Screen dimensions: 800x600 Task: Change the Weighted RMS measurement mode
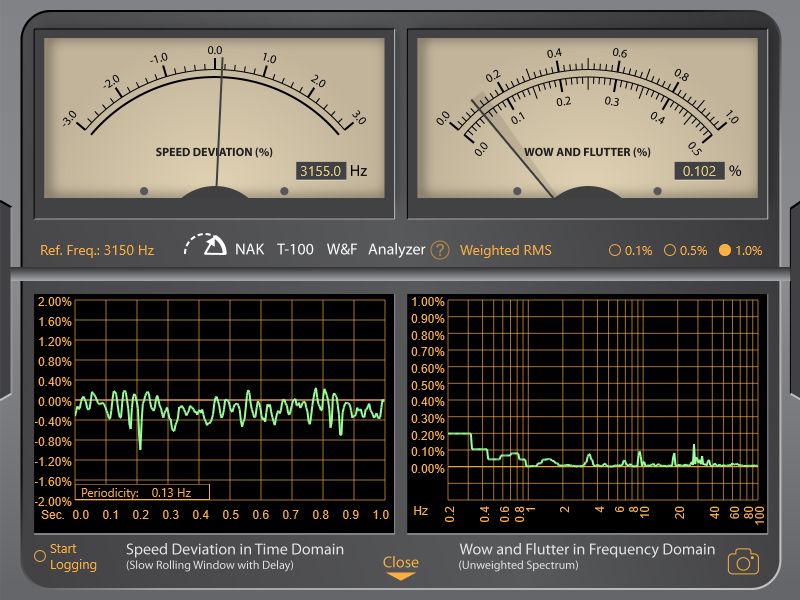coord(505,250)
